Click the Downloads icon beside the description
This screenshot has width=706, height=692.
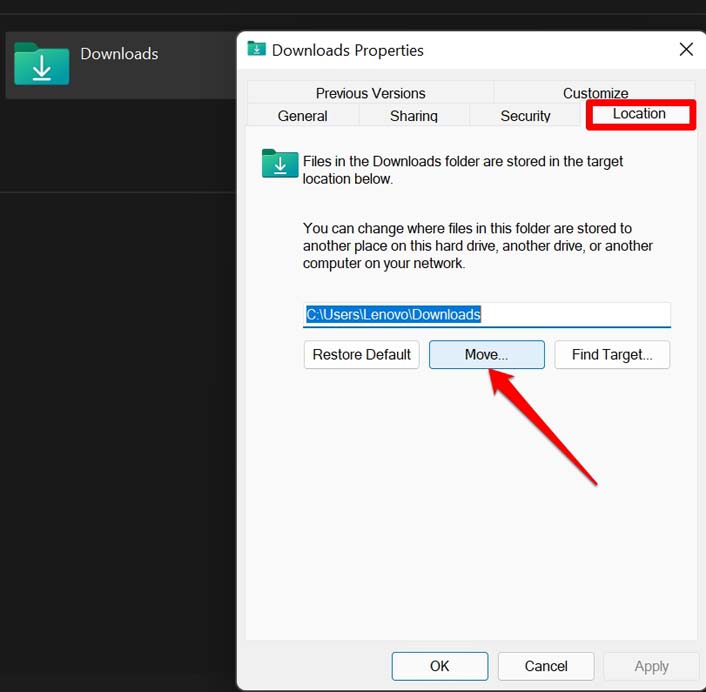[x=280, y=163]
